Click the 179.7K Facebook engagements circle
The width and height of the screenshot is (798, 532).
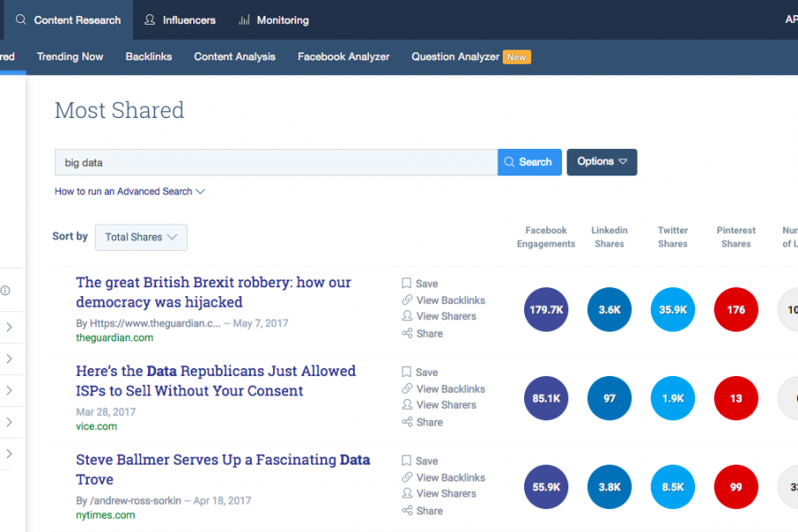[x=546, y=309]
